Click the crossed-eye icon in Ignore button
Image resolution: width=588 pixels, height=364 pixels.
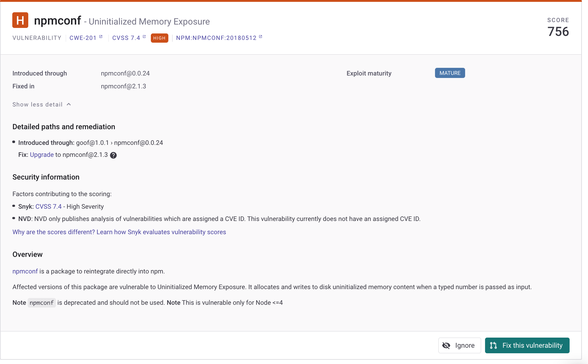(446, 346)
